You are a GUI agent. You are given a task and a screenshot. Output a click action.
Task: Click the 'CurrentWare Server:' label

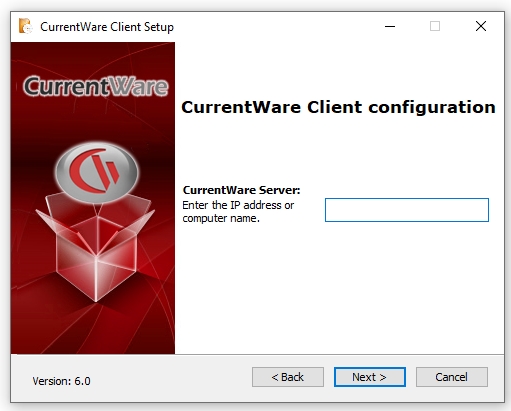point(241,190)
